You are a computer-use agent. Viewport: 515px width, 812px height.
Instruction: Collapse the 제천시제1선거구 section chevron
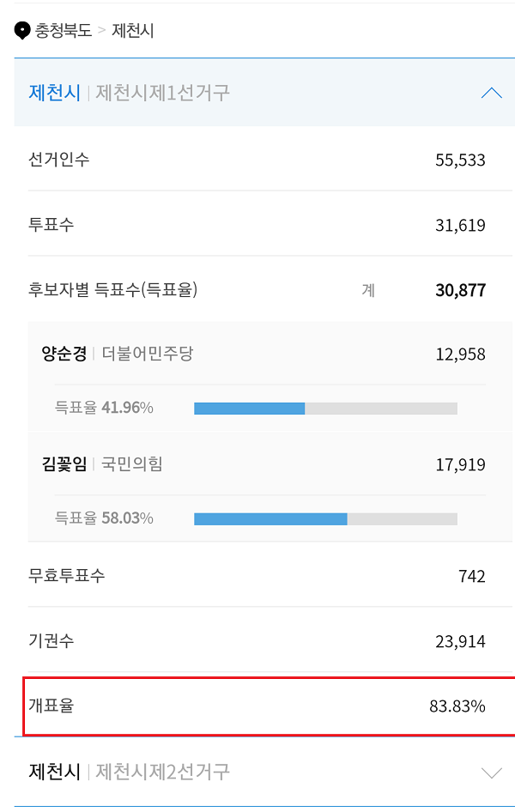pyautogui.click(x=491, y=94)
